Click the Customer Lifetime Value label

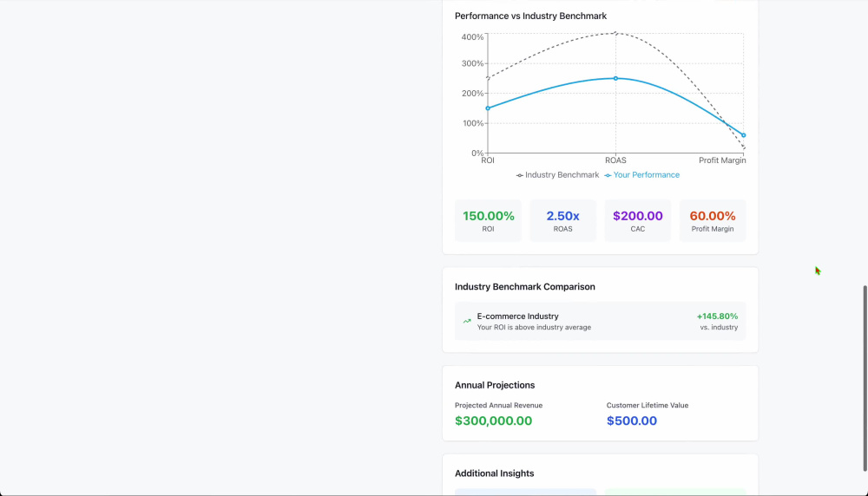pyautogui.click(x=648, y=405)
